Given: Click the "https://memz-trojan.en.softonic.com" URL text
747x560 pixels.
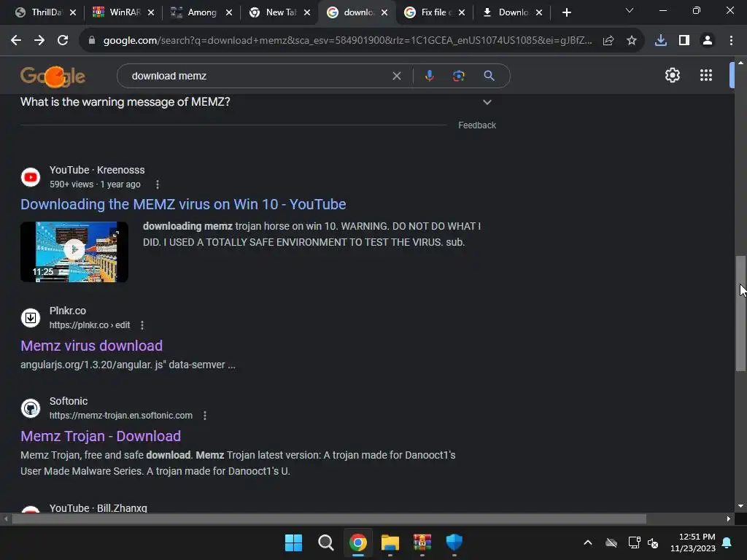Looking at the screenshot, I should (121, 416).
